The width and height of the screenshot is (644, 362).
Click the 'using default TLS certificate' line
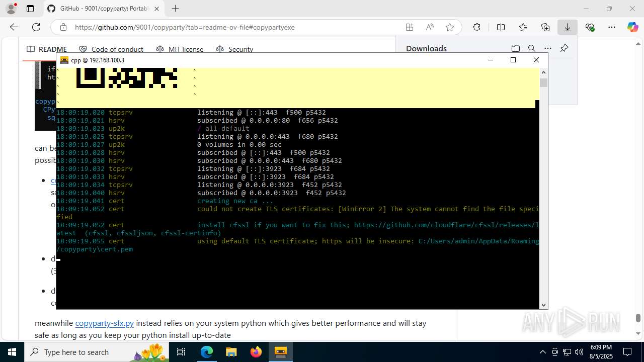[x=297, y=245]
